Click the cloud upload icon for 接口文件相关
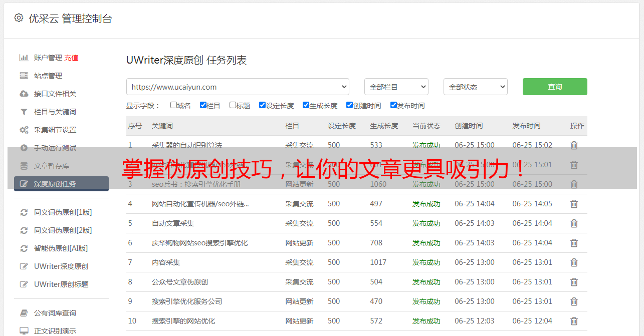The width and height of the screenshot is (644, 336). tap(24, 94)
